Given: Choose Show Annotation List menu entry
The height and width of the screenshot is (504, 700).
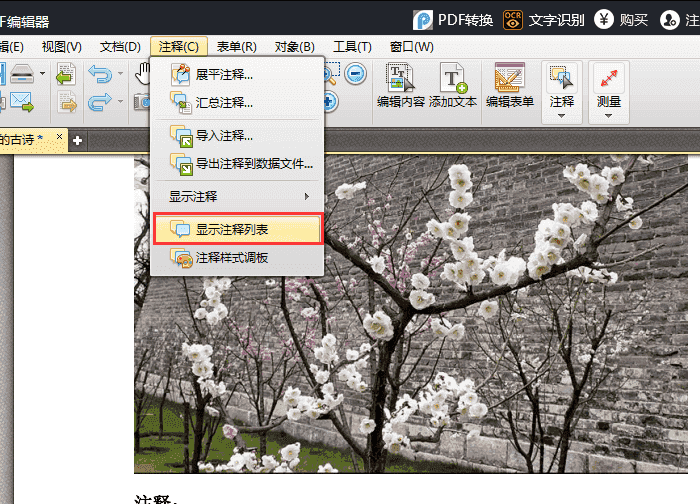Looking at the screenshot, I should [237, 230].
